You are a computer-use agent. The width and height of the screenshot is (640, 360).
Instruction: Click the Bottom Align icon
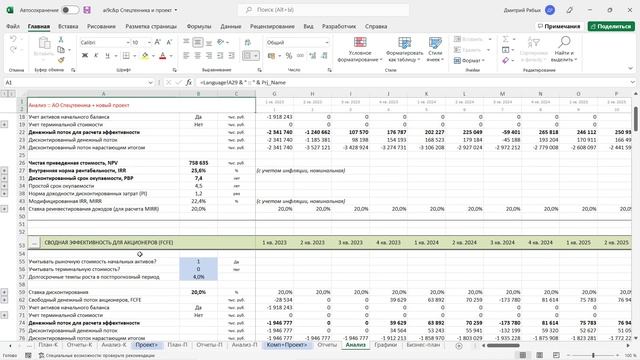click(x=209, y=42)
